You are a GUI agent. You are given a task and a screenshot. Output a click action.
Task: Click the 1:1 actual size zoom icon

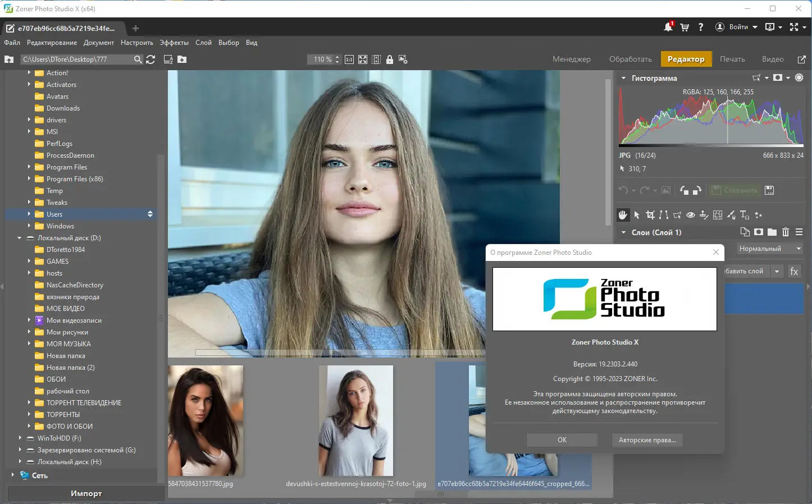pos(349,59)
